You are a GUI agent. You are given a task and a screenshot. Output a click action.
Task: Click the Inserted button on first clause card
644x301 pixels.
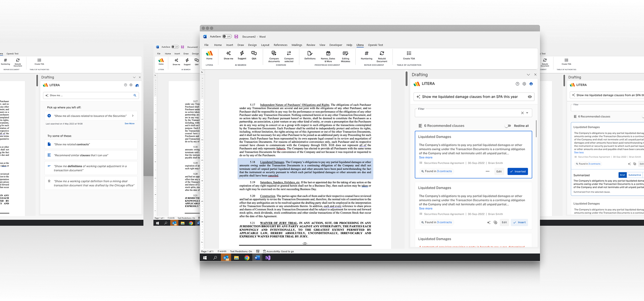tap(518, 171)
